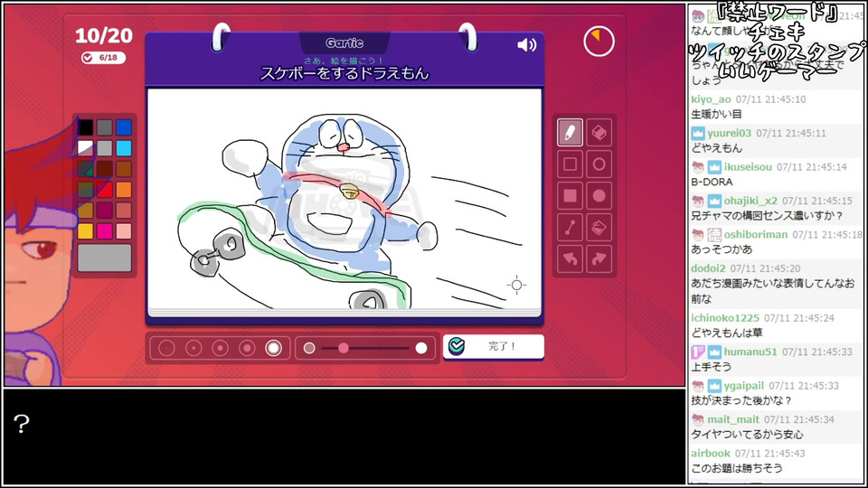Viewport: 868px width, 488px height.
Task: Pick the light gray color swatch
Action: coord(105,147)
